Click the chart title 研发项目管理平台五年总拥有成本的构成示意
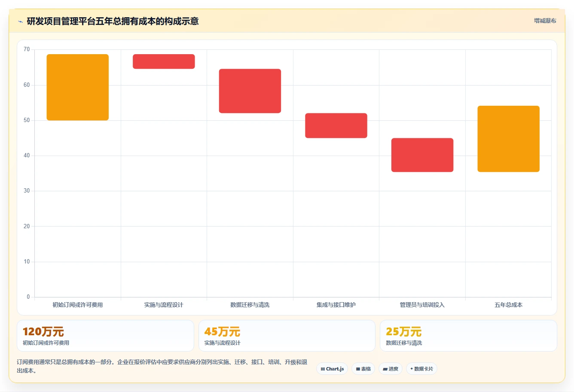The width and height of the screenshot is (574, 392). [113, 21]
